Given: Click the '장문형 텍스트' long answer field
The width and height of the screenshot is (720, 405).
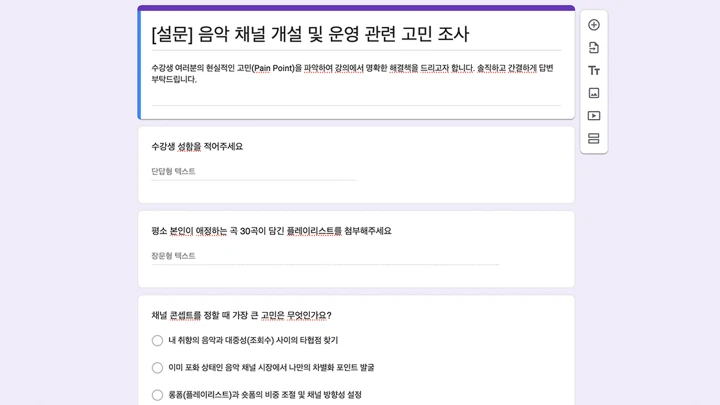Looking at the screenshot, I should 325,256.
